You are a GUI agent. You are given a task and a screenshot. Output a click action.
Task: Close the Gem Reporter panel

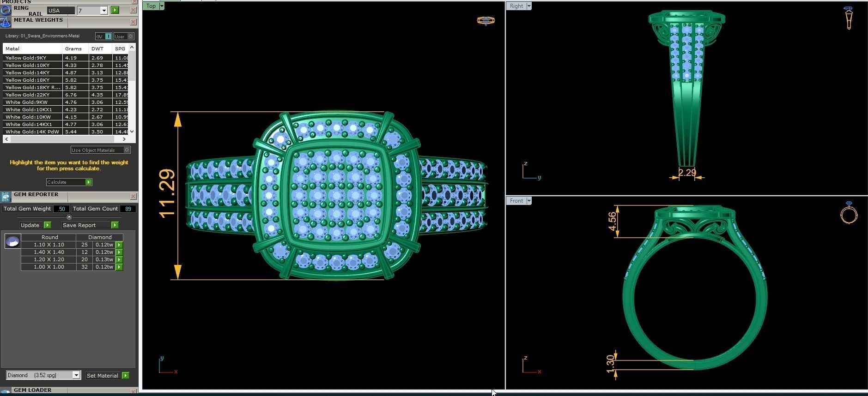[133, 197]
